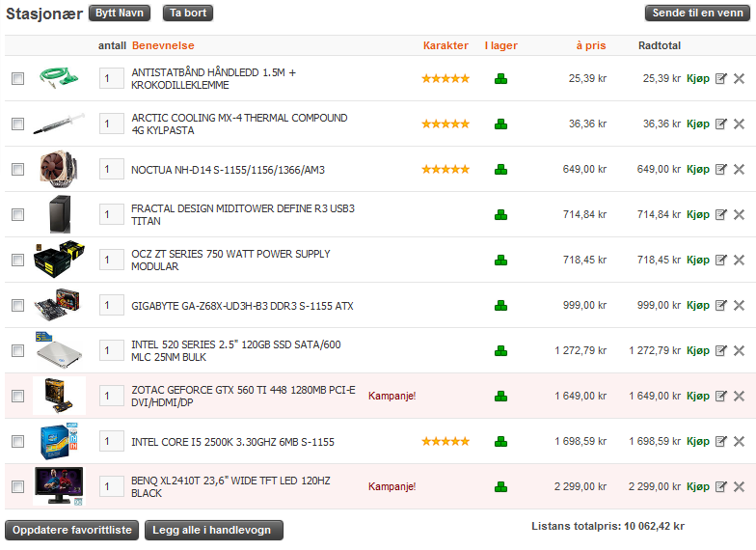Delete BenQ XL2410T monitor row with X
The height and width of the screenshot is (550, 756).
point(739,486)
